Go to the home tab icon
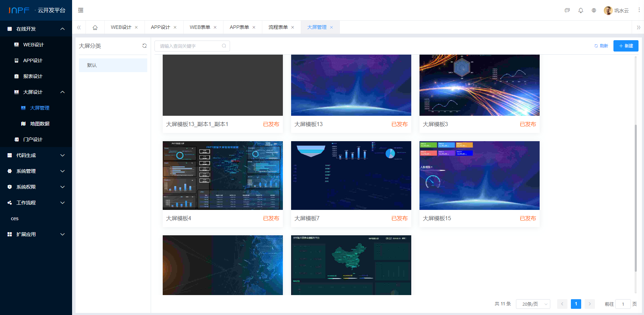The width and height of the screenshot is (644, 315). [x=95, y=27]
